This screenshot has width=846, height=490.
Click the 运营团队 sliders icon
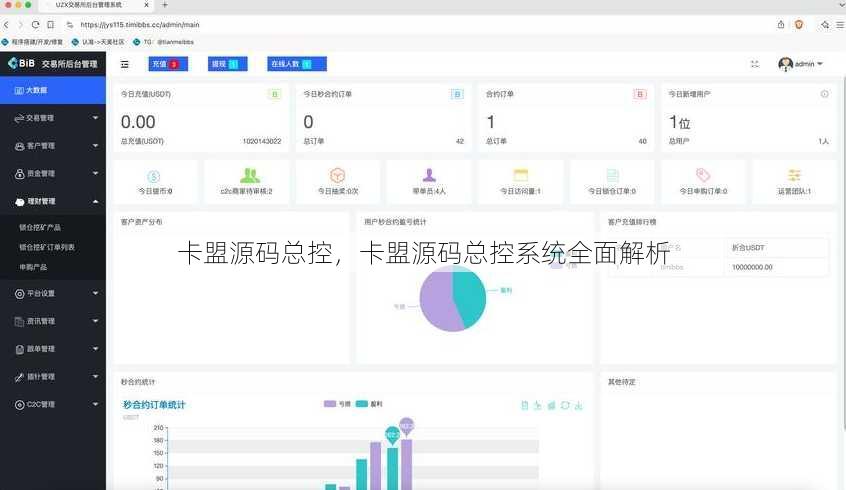(794, 175)
